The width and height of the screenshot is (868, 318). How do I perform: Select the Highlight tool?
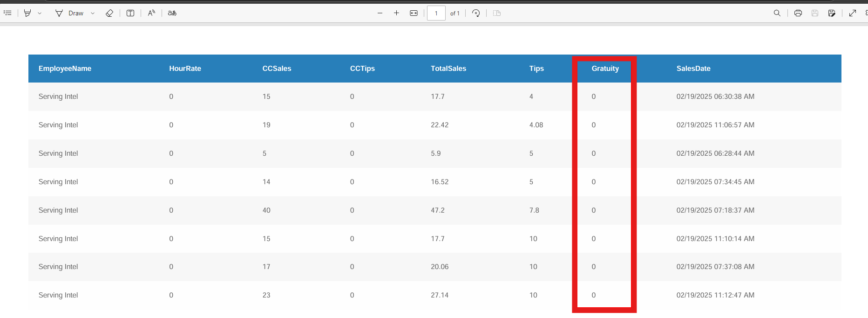[27, 13]
